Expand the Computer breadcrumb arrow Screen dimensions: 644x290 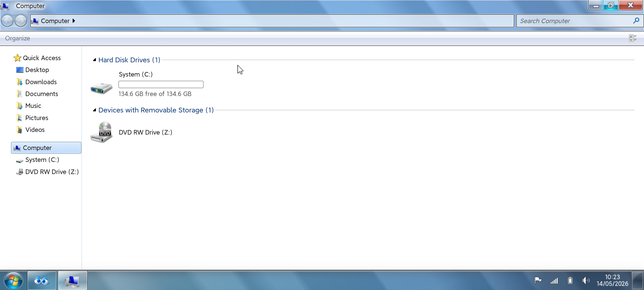(74, 21)
